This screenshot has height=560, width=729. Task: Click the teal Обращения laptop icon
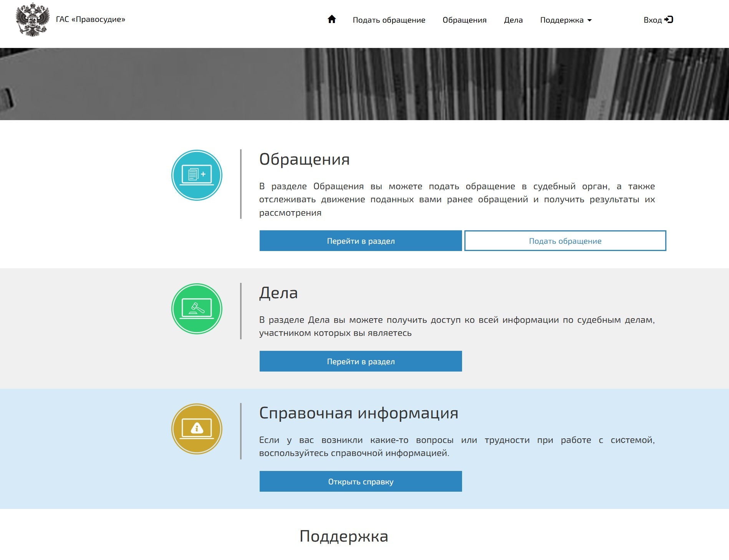point(197,175)
